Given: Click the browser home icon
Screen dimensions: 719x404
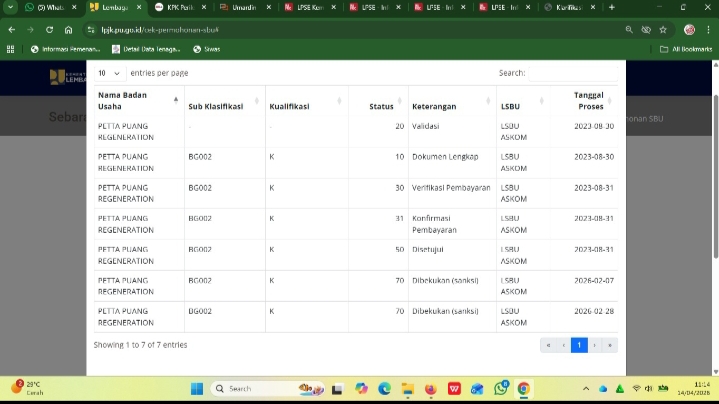Looking at the screenshot, I should (68, 30).
